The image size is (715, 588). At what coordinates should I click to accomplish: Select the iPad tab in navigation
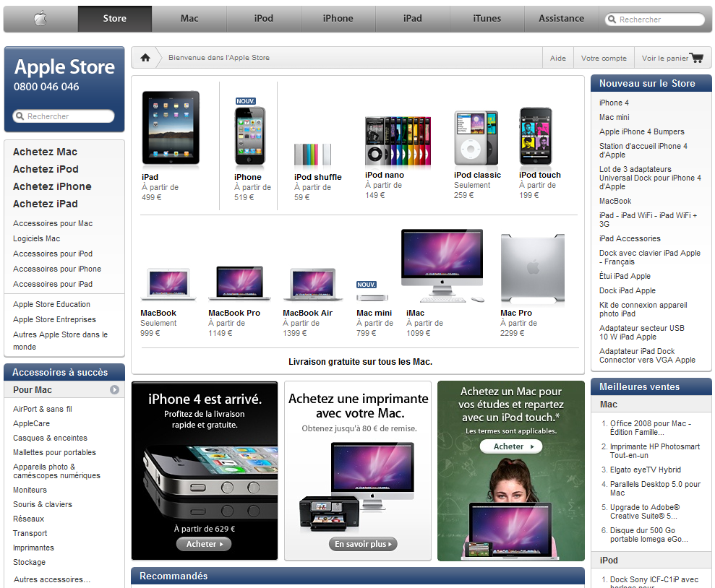pyautogui.click(x=413, y=19)
